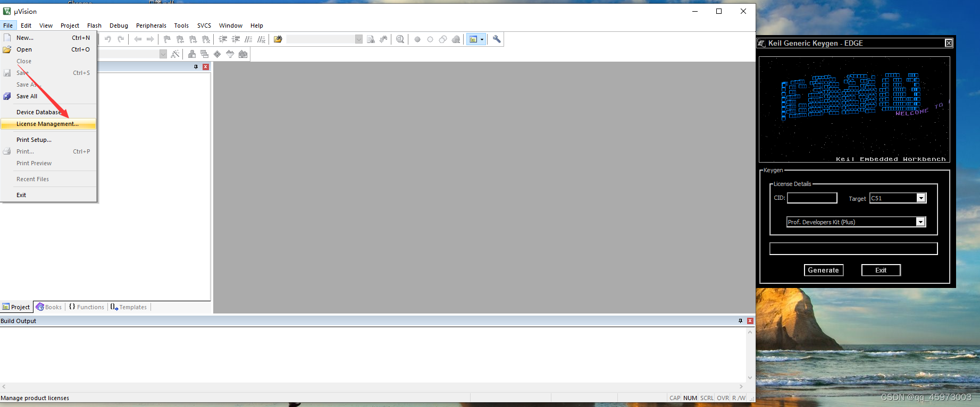980x407 pixels.
Task: Click the CID input field in Keygen
Action: 812,198
